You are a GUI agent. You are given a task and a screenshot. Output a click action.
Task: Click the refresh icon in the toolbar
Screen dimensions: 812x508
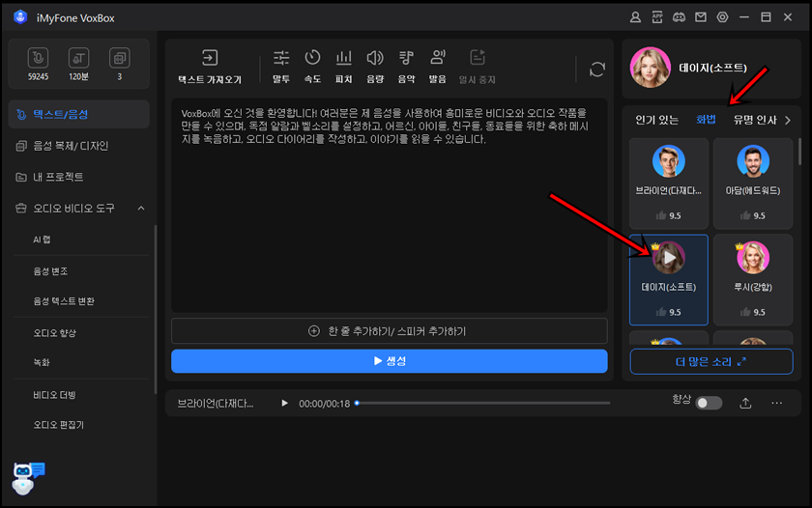tap(597, 70)
